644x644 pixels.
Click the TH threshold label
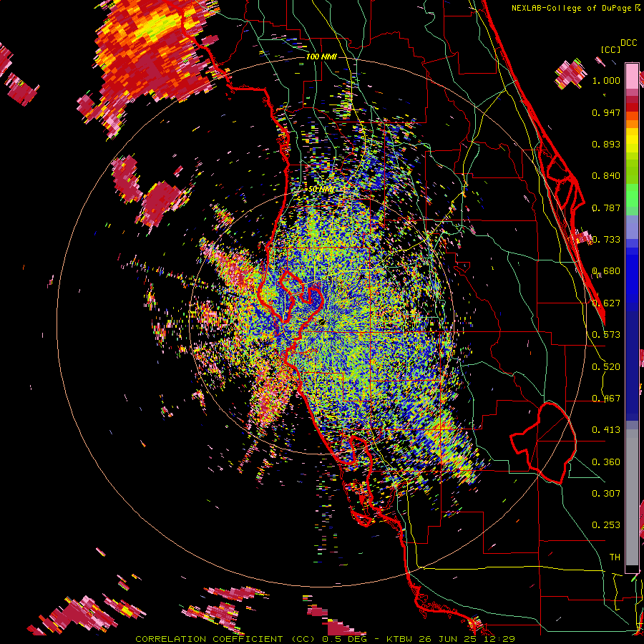point(615,557)
